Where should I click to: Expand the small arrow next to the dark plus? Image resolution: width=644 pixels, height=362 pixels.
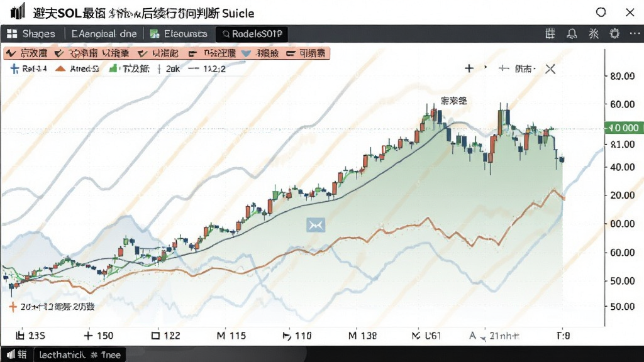[486, 68]
